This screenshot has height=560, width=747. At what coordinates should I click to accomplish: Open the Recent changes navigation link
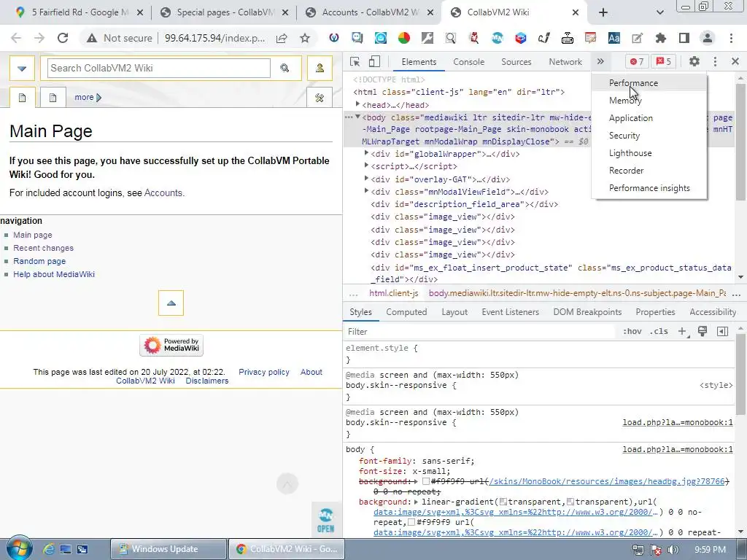coord(43,248)
